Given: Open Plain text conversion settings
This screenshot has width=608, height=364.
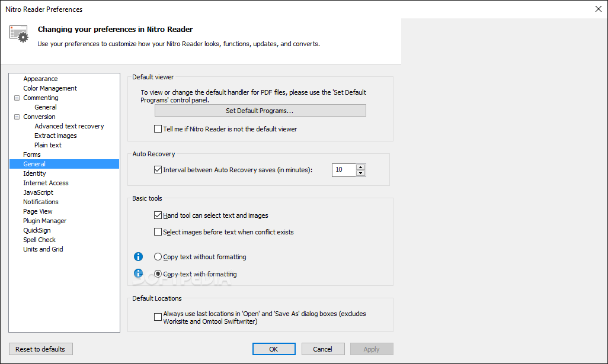Looking at the screenshot, I should pos(47,145).
